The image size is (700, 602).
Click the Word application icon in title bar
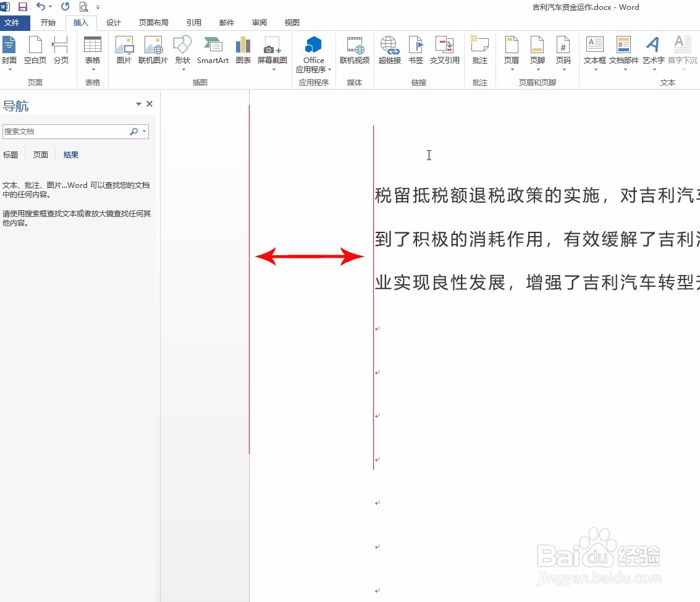point(5,7)
